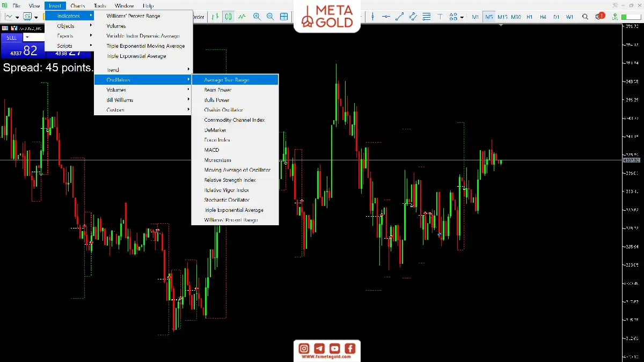Viewport: 644px width, 362px height.
Task: Set timeframe to M30
Action: [516, 17]
